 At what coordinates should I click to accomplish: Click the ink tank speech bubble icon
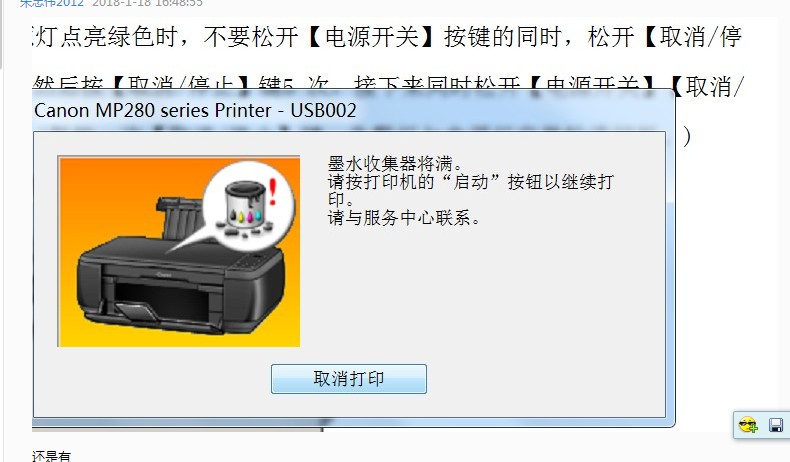(x=248, y=206)
